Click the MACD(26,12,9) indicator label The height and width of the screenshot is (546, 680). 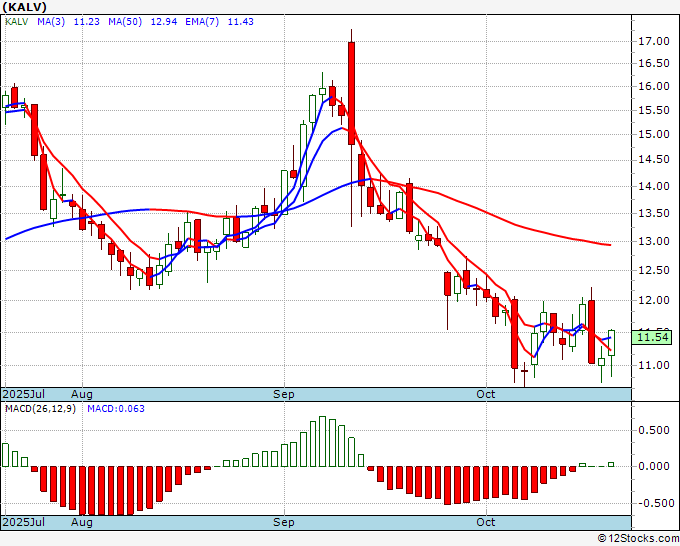pos(40,409)
